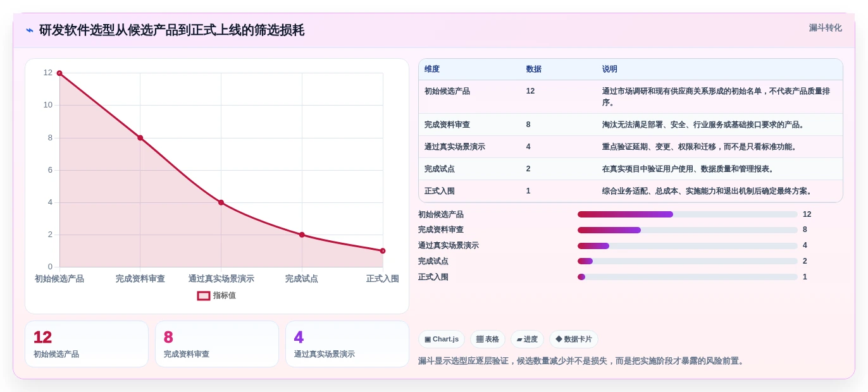This screenshot has height=392, width=868.
Task: Click the chart data point for 通过真实场景演示
Action: point(221,202)
